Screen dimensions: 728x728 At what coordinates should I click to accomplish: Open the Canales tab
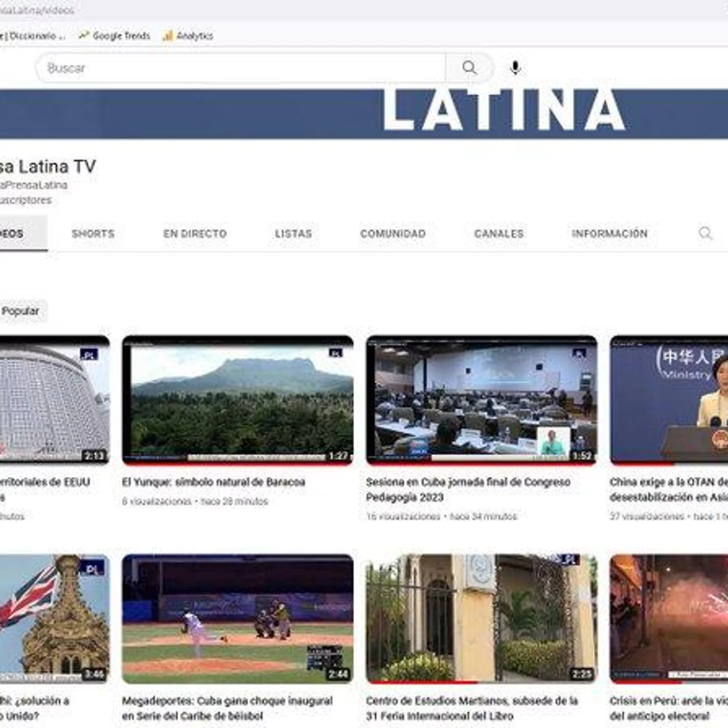tap(499, 234)
